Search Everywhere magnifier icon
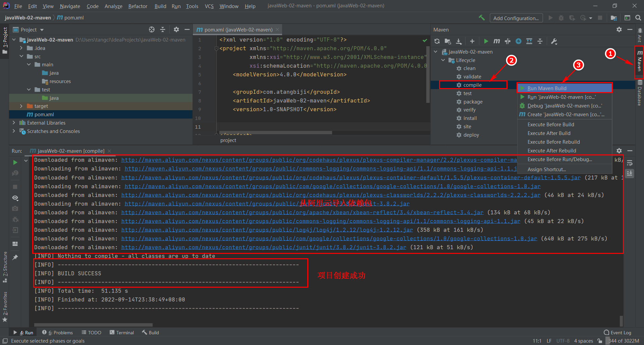This screenshot has width=644, height=345. 638,18
